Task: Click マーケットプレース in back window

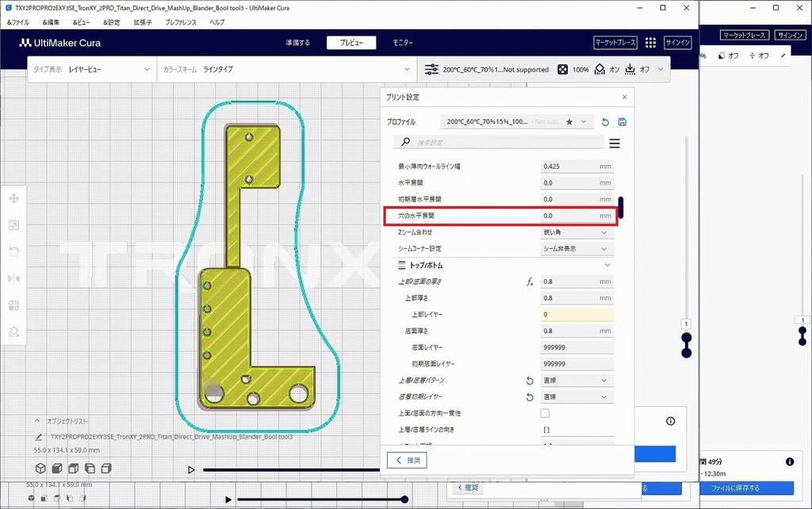Action: (744, 35)
